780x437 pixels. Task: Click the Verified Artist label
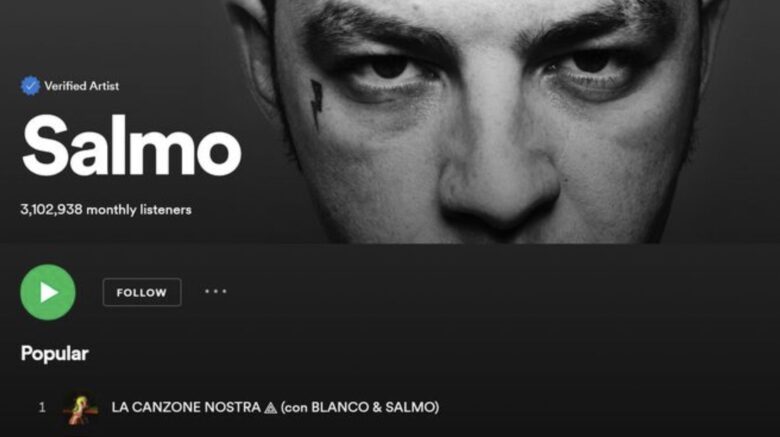tap(82, 86)
